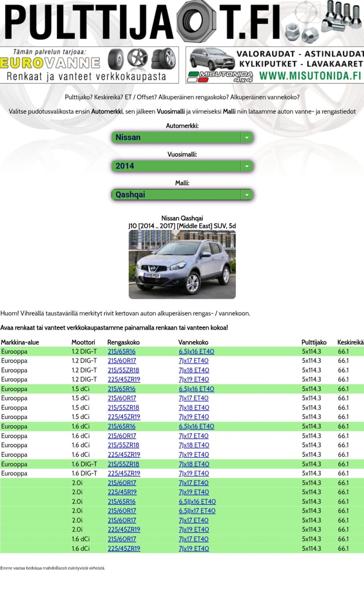
Task: Select the Markkina-alue column header
Action: (20, 342)
